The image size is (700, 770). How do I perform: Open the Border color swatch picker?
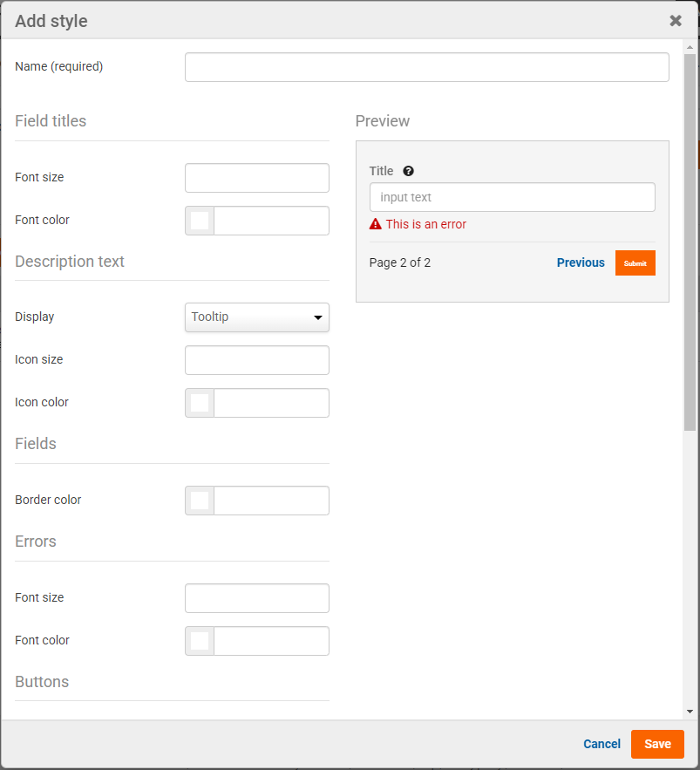(200, 501)
